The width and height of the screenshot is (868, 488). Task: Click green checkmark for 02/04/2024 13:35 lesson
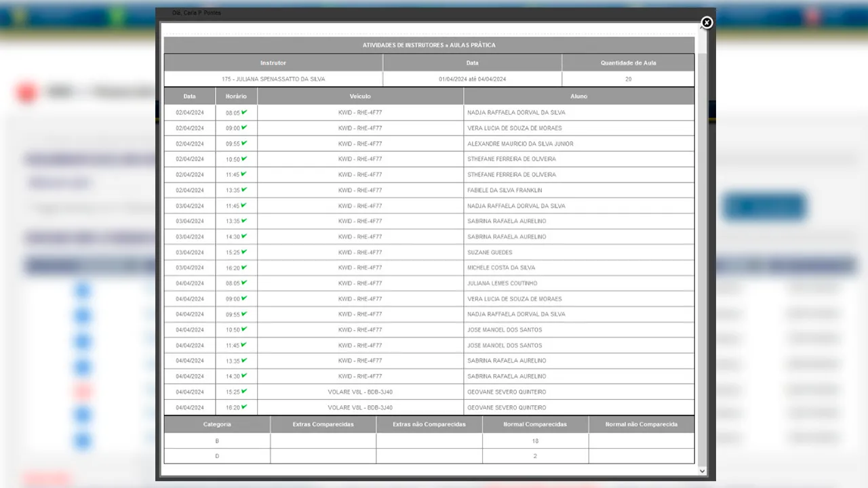point(244,190)
